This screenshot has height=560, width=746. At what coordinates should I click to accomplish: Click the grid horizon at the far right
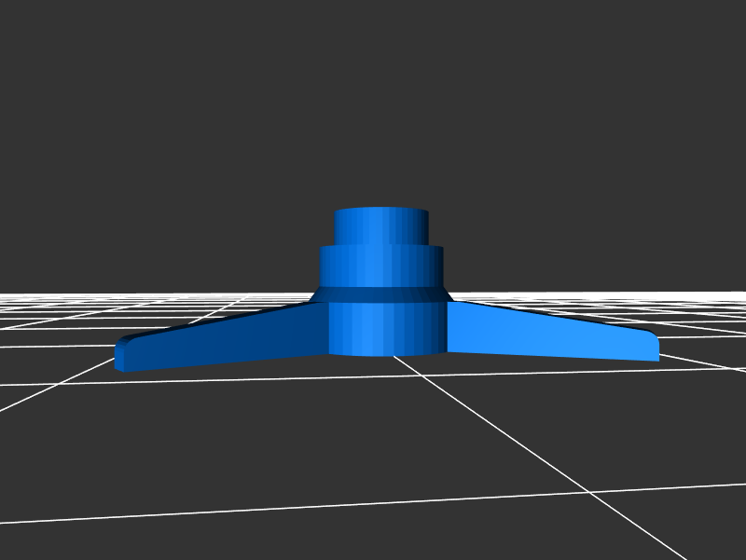point(727,295)
